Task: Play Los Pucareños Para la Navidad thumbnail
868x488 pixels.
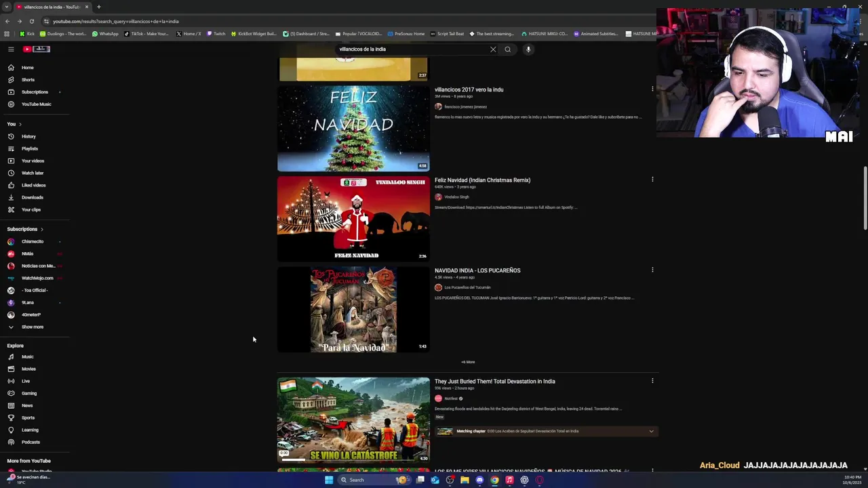Action: (353, 309)
